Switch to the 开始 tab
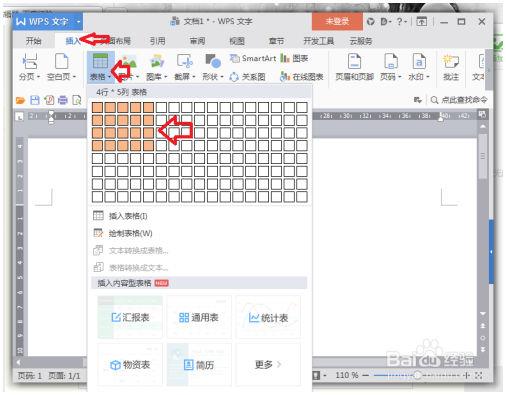506x395 pixels. click(x=33, y=41)
